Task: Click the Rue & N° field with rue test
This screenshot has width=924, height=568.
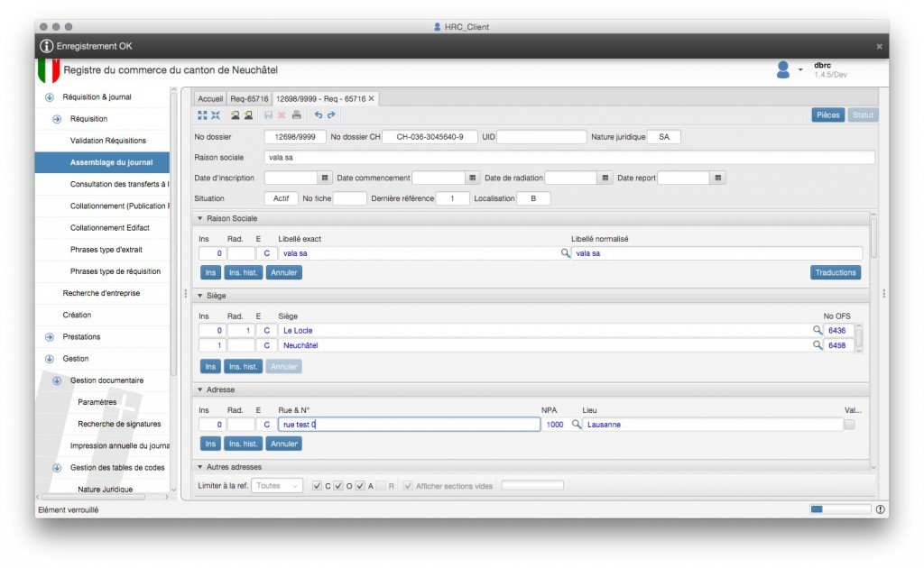Action: 409,425
